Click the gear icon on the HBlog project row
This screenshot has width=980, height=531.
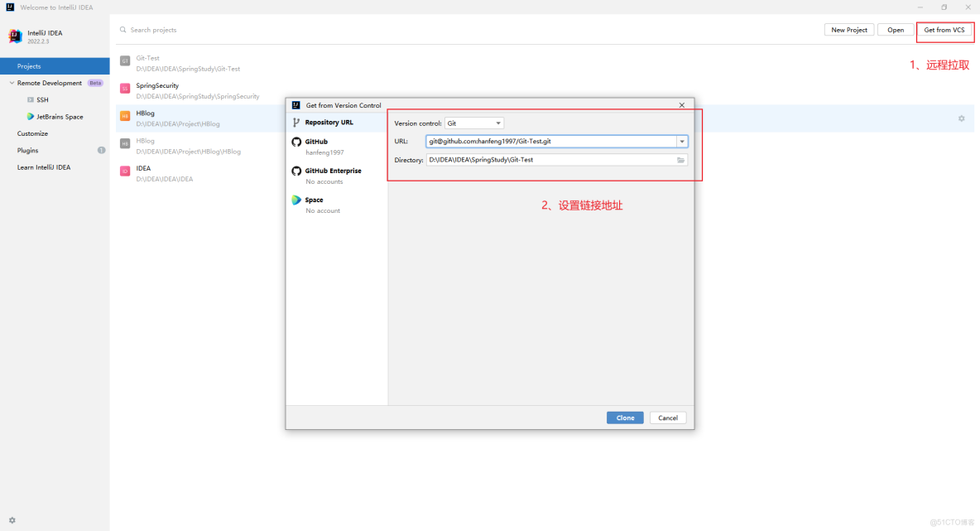pos(961,118)
